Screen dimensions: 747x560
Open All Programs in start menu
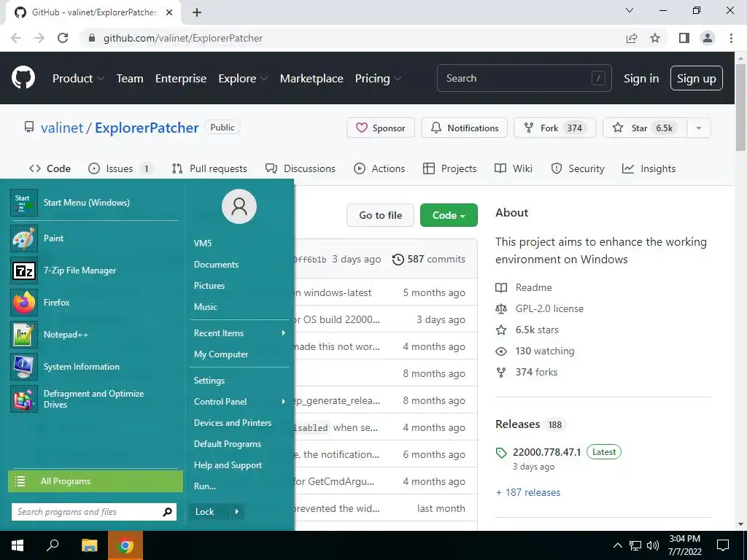(96, 481)
